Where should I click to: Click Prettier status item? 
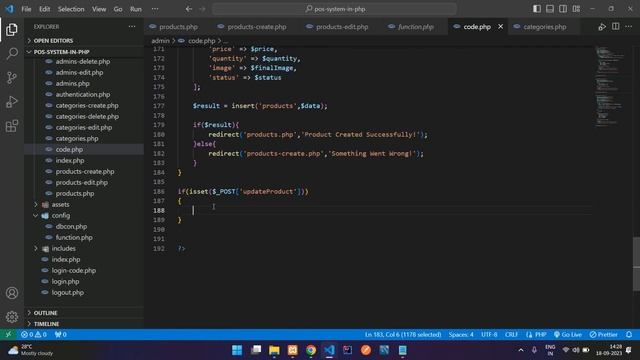603,334
